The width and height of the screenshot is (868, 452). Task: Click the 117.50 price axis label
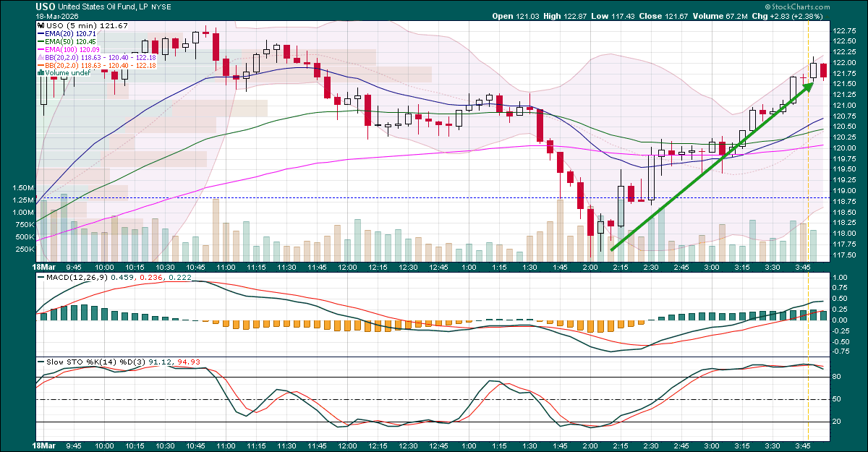[x=846, y=255]
